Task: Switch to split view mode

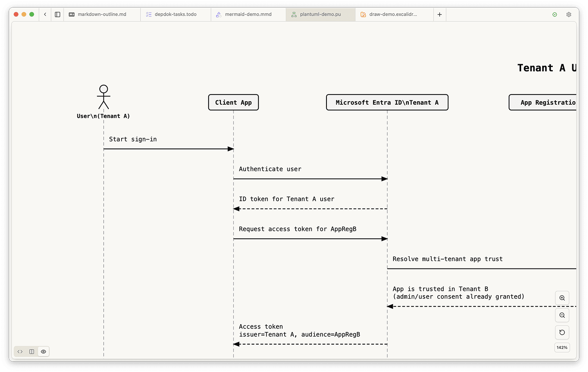Action: (32, 352)
